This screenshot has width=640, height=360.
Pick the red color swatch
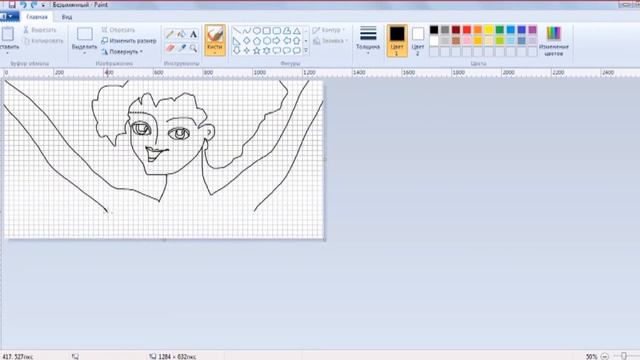point(467,30)
